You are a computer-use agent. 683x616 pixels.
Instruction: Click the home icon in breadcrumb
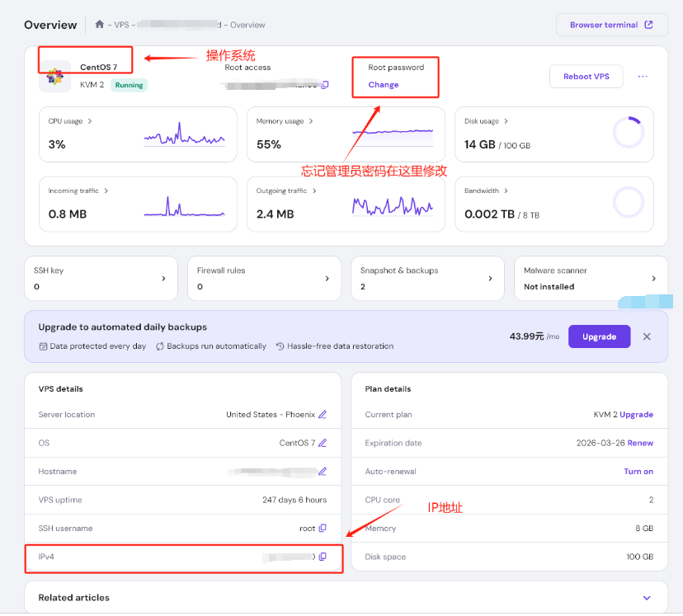(100, 25)
